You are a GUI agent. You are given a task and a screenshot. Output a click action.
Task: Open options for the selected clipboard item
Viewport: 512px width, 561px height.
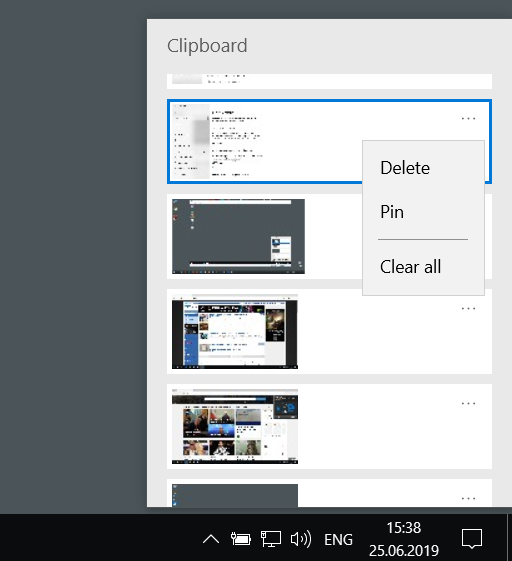(x=468, y=118)
